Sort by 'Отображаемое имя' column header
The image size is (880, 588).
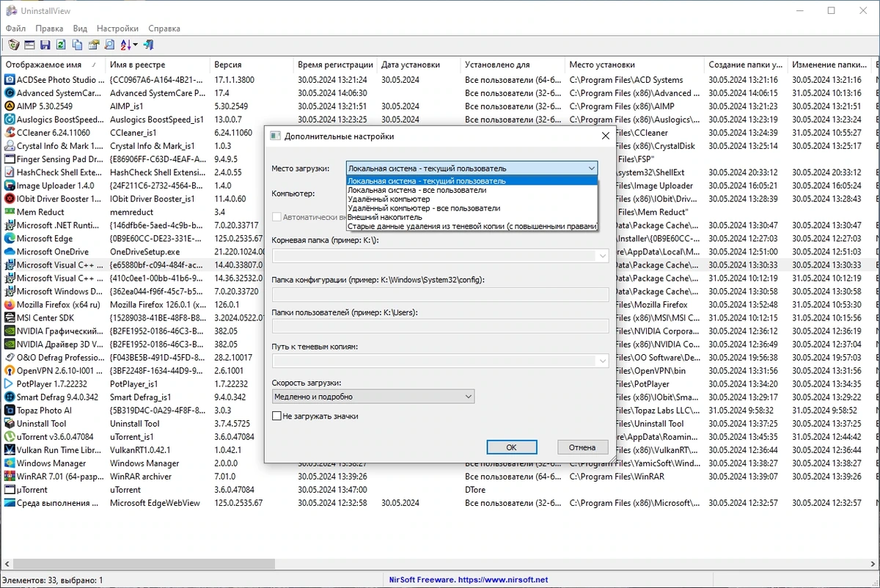(54, 65)
